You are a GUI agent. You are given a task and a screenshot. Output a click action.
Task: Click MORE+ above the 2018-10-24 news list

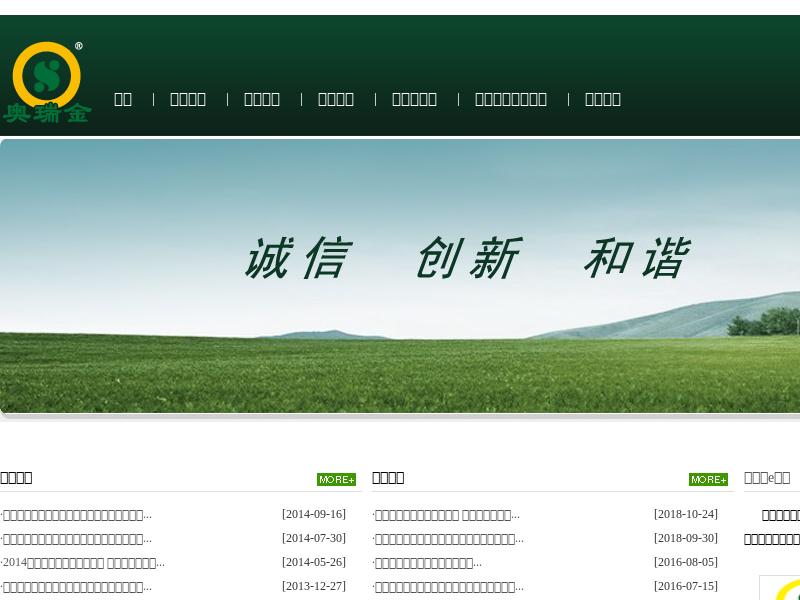(x=708, y=480)
